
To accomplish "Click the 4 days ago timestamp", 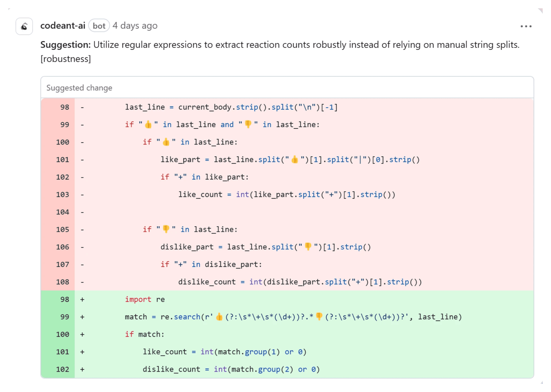I will (x=135, y=26).
